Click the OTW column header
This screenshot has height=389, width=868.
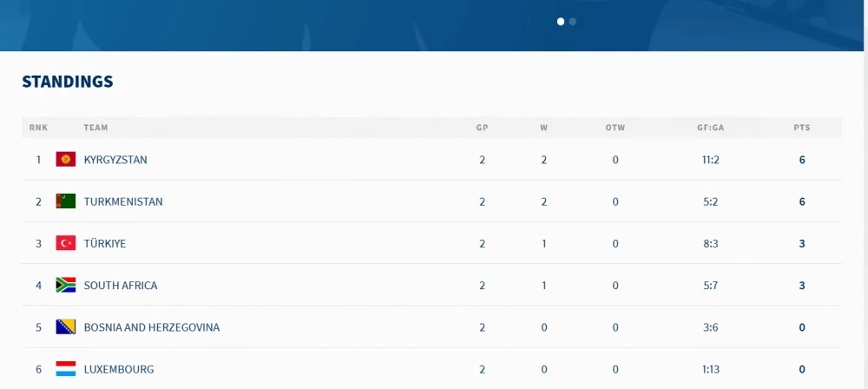[615, 128]
